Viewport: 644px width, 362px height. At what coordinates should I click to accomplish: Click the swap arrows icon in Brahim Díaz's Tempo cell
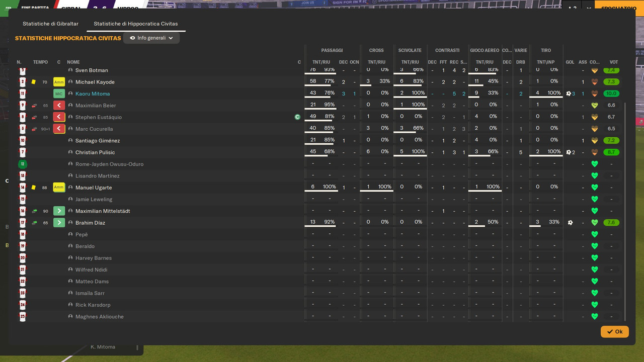click(34, 223)
